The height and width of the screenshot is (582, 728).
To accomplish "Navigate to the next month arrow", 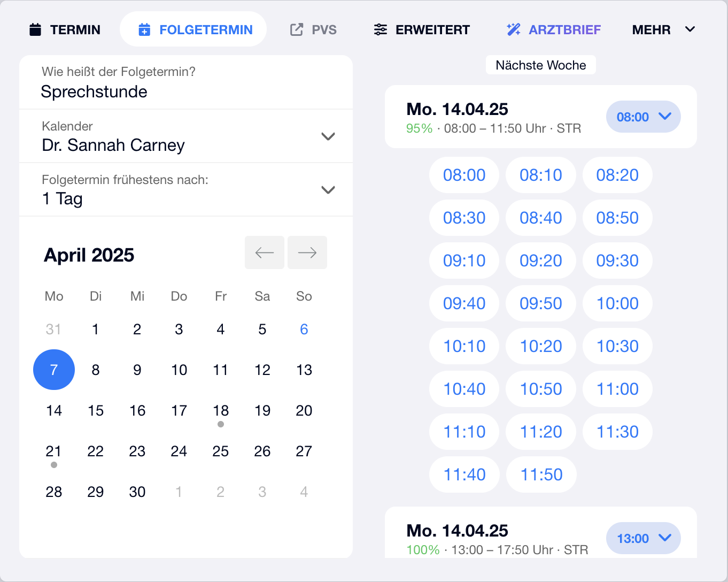I will pyautogui.click(x=307, y=252).
